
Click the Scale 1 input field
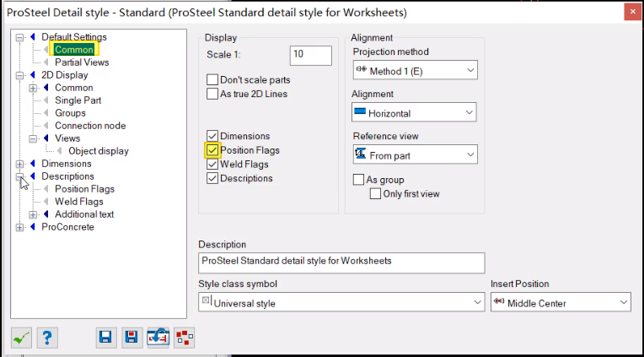pos(311,55)
